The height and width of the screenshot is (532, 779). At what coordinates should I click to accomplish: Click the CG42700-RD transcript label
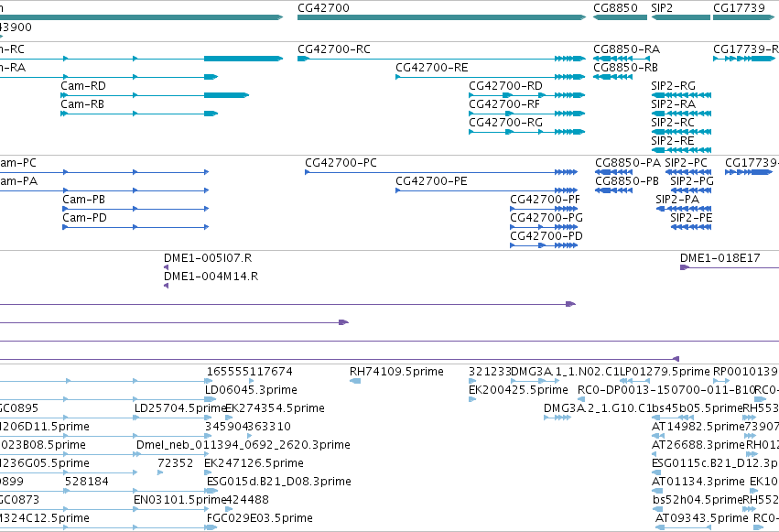click(x=505, y=86)
